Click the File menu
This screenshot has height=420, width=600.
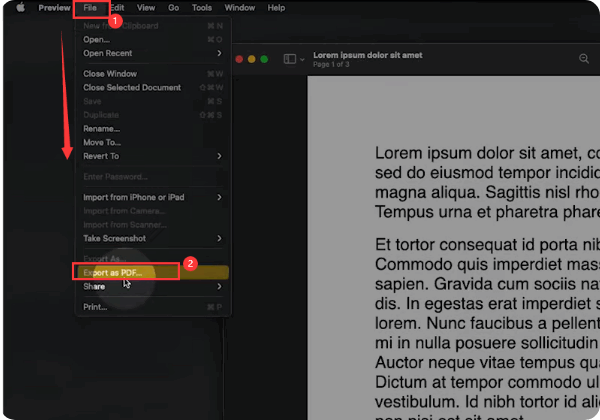(90, 8)
